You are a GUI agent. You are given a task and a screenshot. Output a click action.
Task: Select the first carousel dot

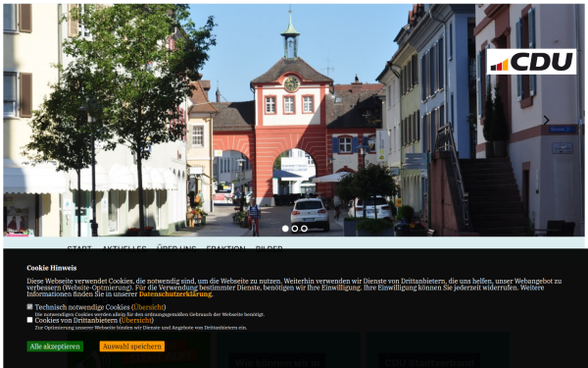point(285,229)
